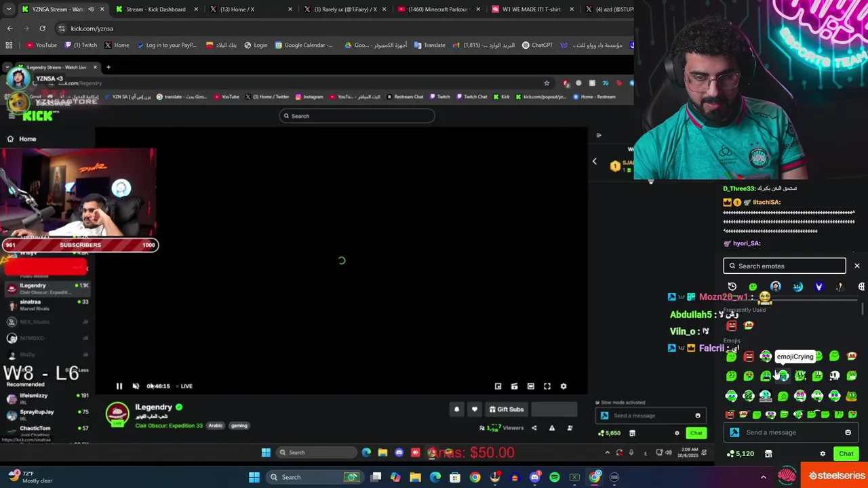Open chat settings gear beside bottom Chat button

823,453
